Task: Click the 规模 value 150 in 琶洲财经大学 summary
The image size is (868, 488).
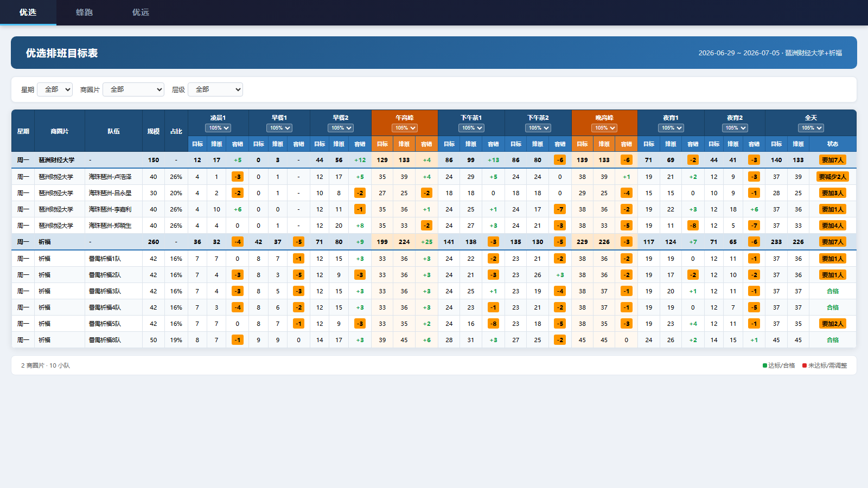Action: click(154, 160)
